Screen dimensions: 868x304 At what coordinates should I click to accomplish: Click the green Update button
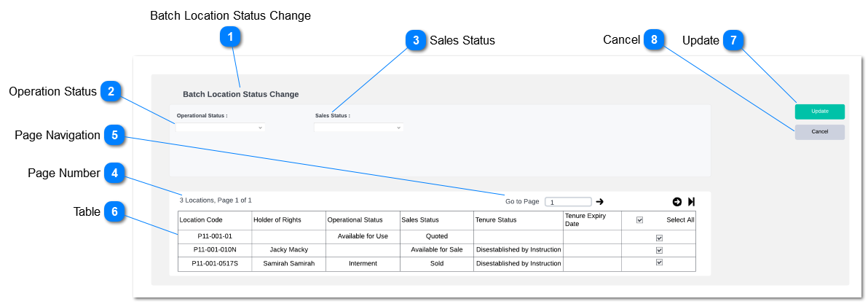[x=820, y=112]
